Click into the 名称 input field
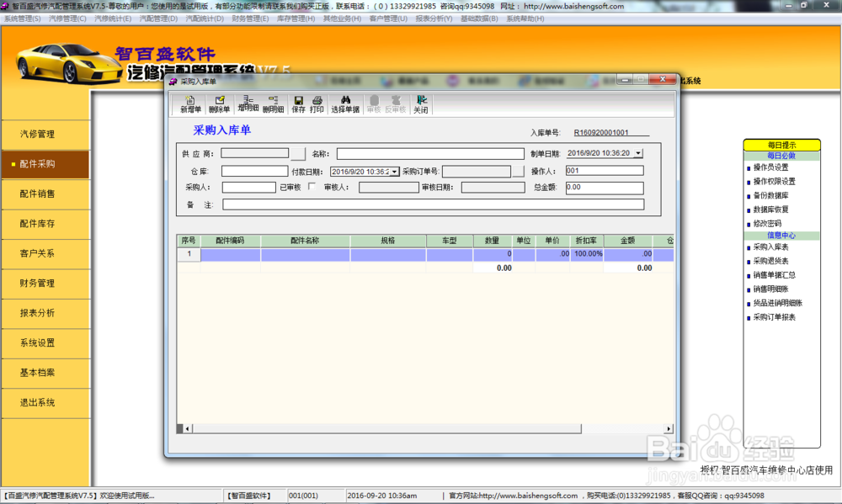Image resolution: width=842 pixels, height=504 pixels. (430, 154)
